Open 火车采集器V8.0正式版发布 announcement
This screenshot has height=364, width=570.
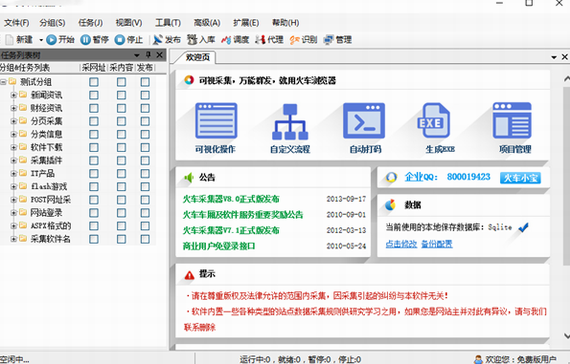click(231, 199)
